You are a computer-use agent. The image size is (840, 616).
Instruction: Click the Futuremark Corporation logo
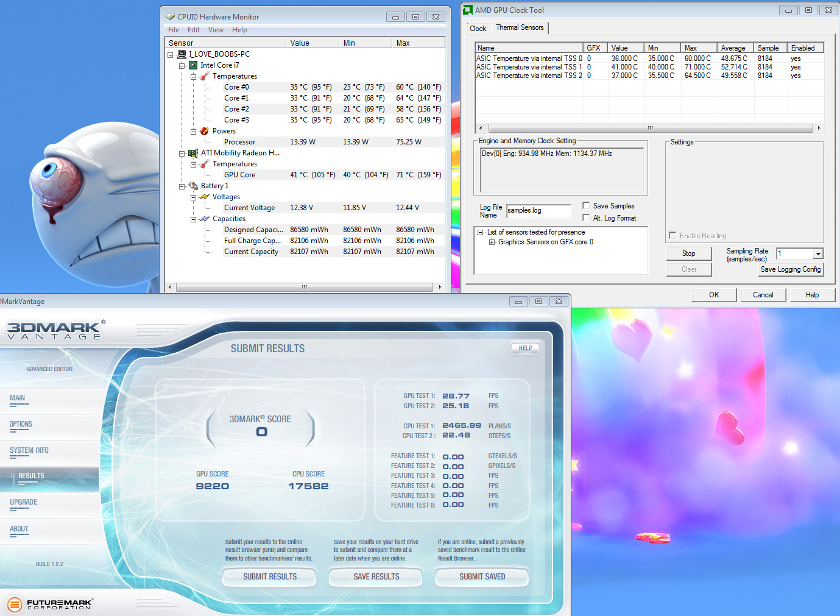pos(50,604)
